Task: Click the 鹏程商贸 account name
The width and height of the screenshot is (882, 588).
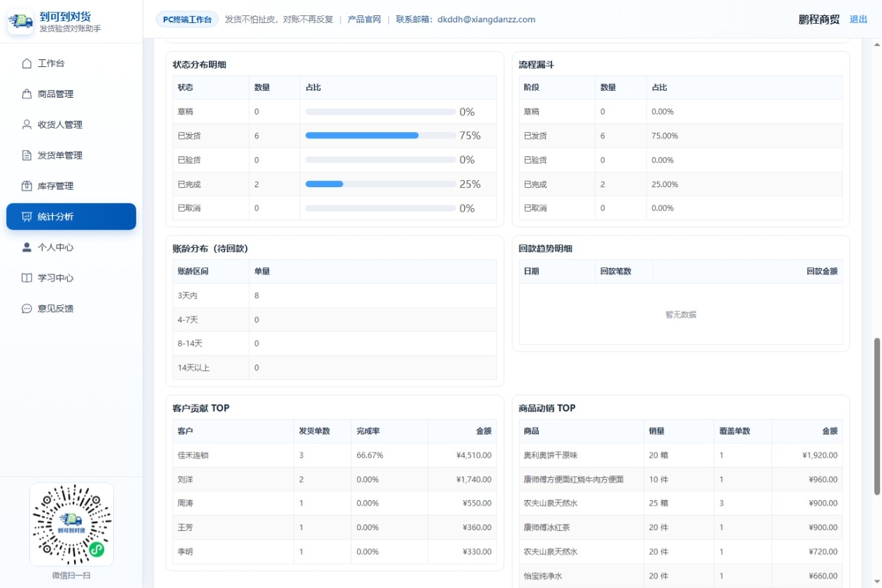Action: tap(819, 20)
